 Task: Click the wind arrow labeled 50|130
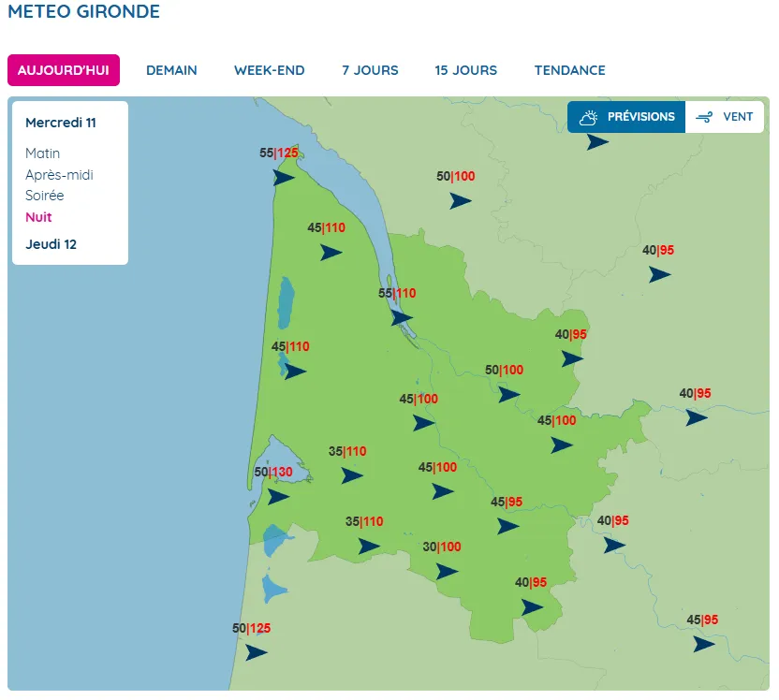click(x=278, y=496)
